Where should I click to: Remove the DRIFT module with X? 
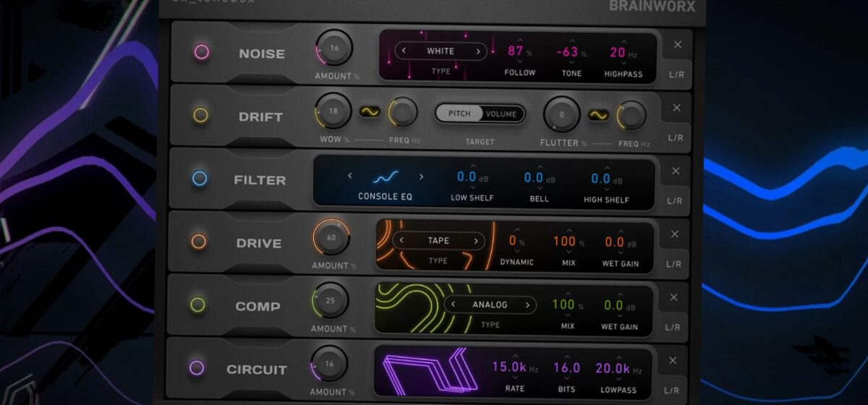pyautogui.click(x=677, y=108)
